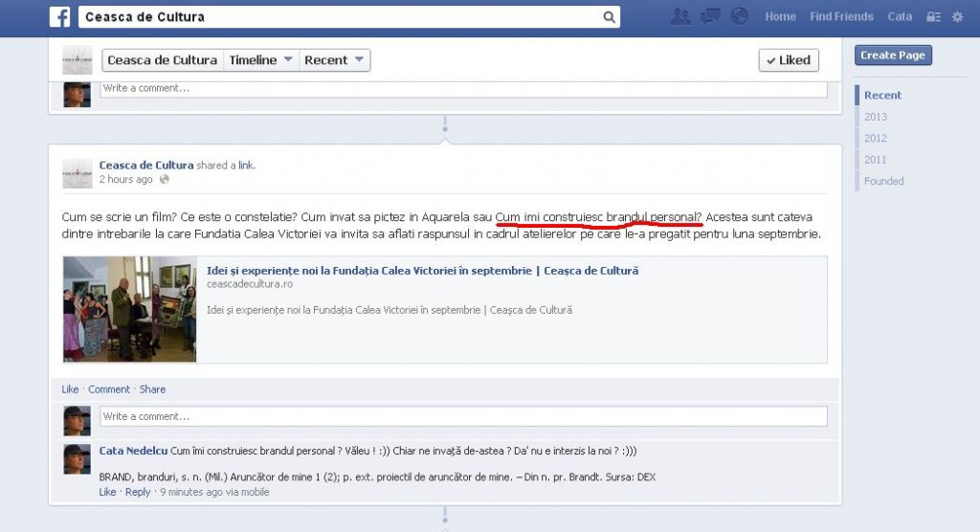Click the Ceasca de Cultura header avatar
This screenshot has width=980, height=532.
(x=78, y=60)
